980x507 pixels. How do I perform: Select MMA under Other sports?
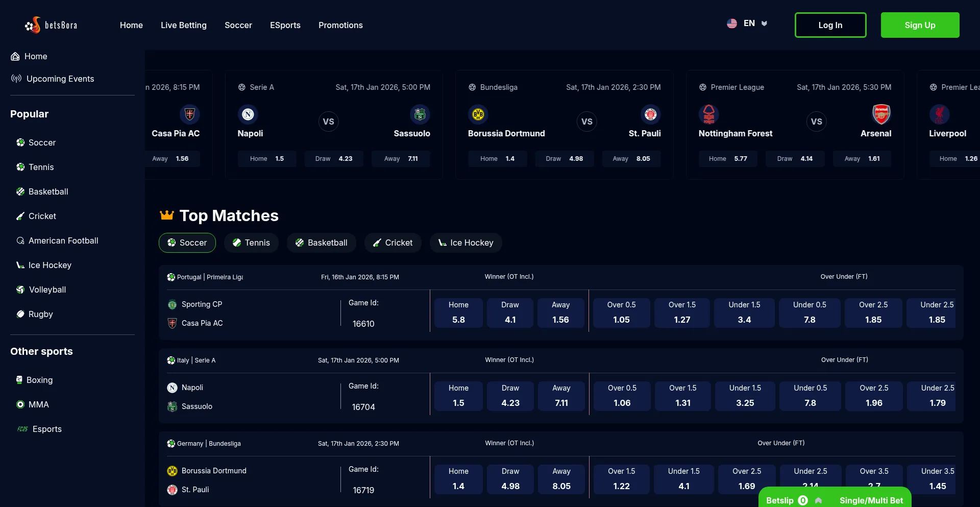coord(20,404)
